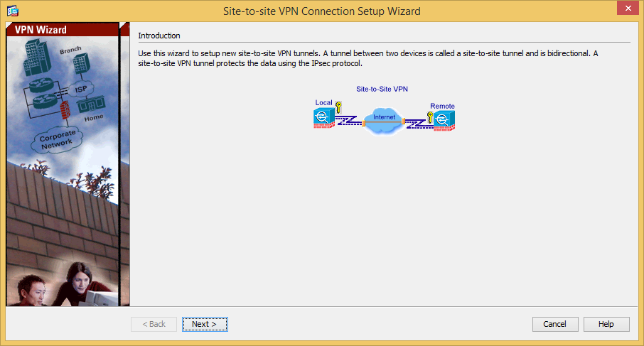This screenshot has width=644, height=346.
Task: Click the VPN Wizard header banner
Action: [63, 30]
